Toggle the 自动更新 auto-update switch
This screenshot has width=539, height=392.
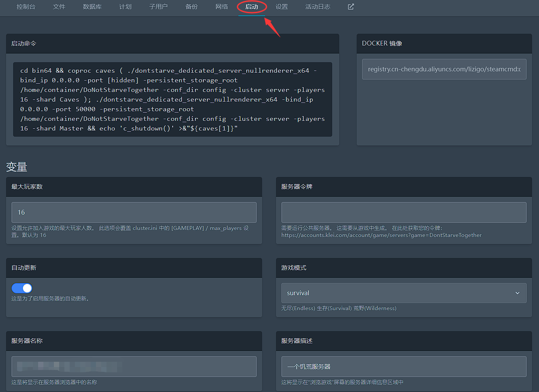click(22, 288)
